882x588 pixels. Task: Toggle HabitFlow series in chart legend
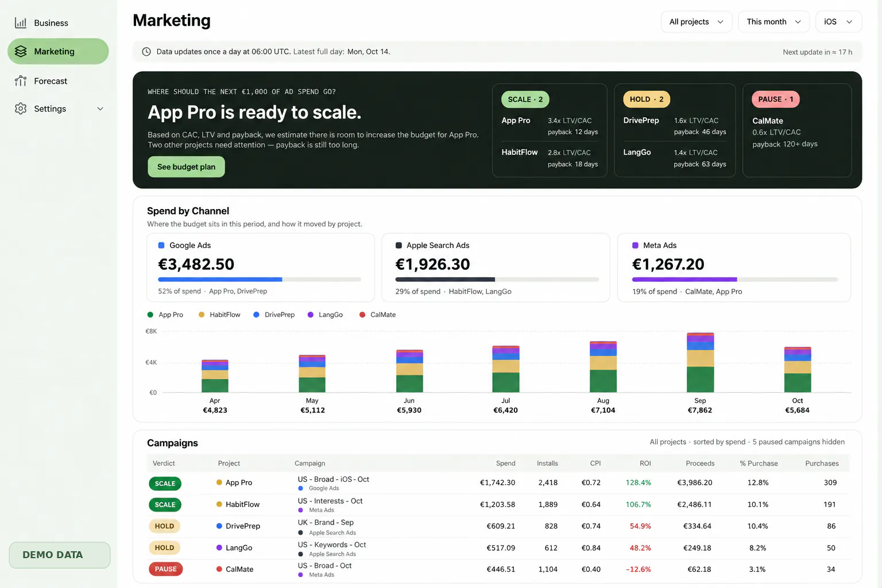click(219, 315)
